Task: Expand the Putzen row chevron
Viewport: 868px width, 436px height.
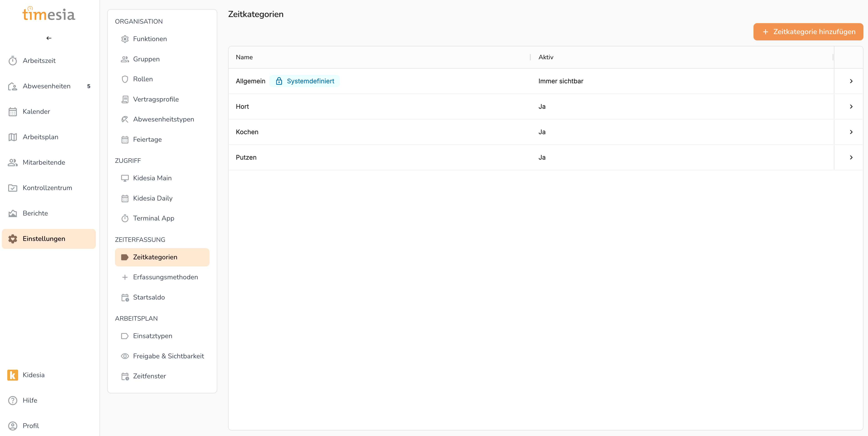Action: [851, 157]
